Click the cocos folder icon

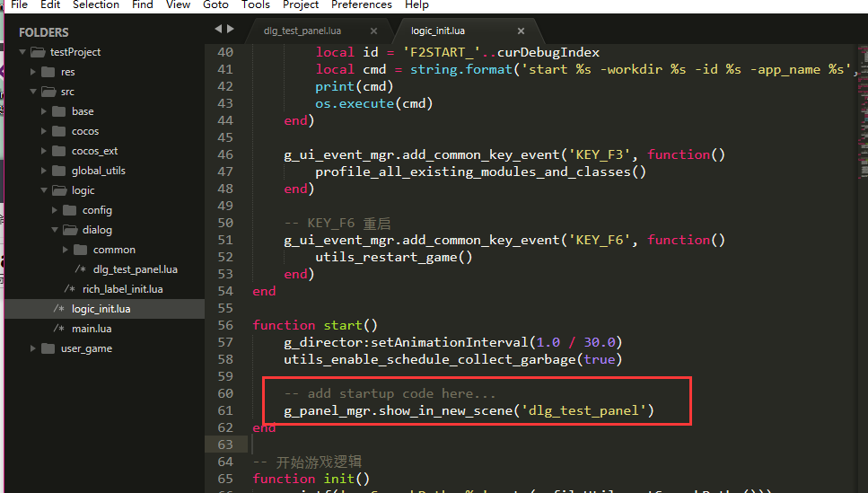coord(58,131)
